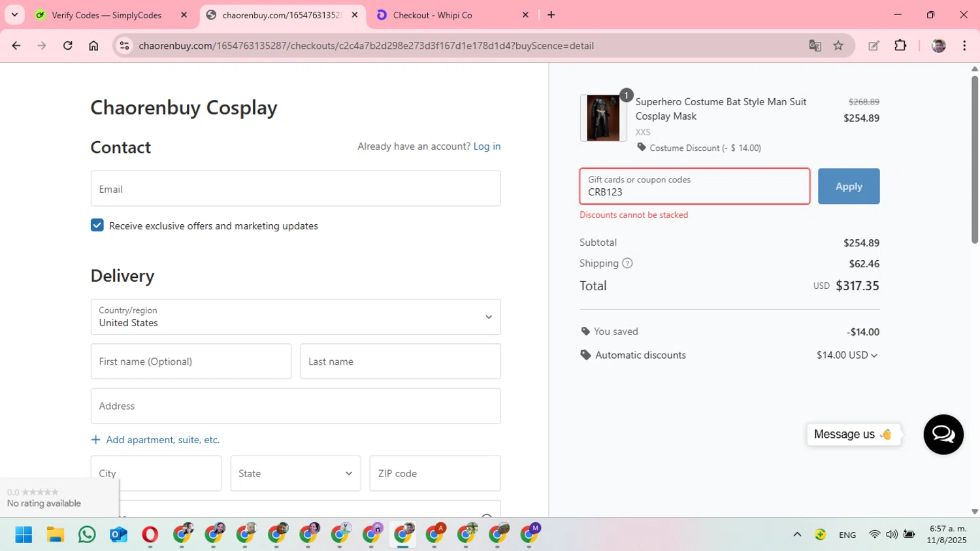The image size is (980, 551).
Task: Click the black chat widget icon
Action: [x=943, y=435]
